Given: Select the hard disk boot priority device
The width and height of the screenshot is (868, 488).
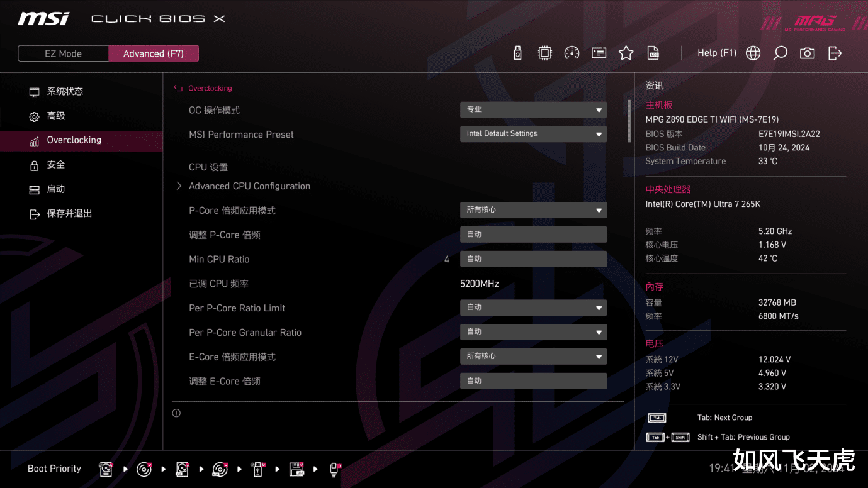Looking at the screenshot, I should [x=106, y=469].
